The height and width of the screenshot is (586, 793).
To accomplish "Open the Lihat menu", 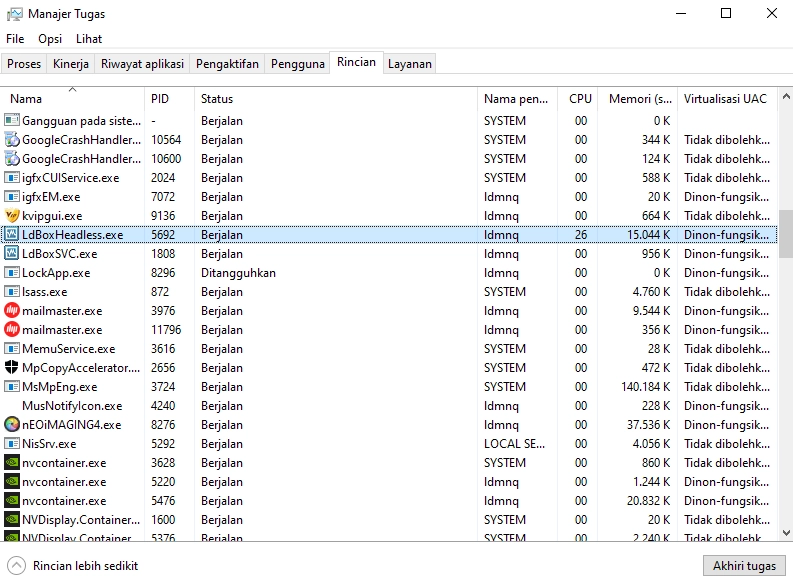I will [89, 39].
